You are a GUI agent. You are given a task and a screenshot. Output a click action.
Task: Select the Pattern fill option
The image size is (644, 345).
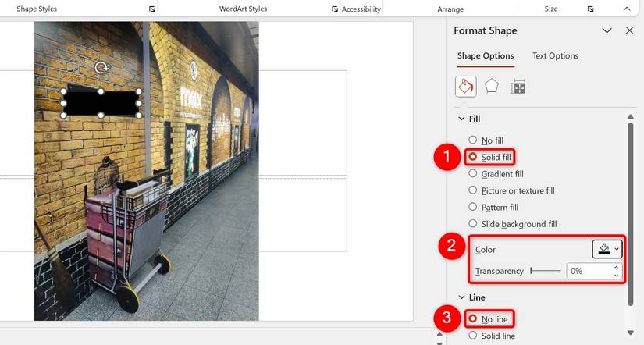(x=493, y=207)
